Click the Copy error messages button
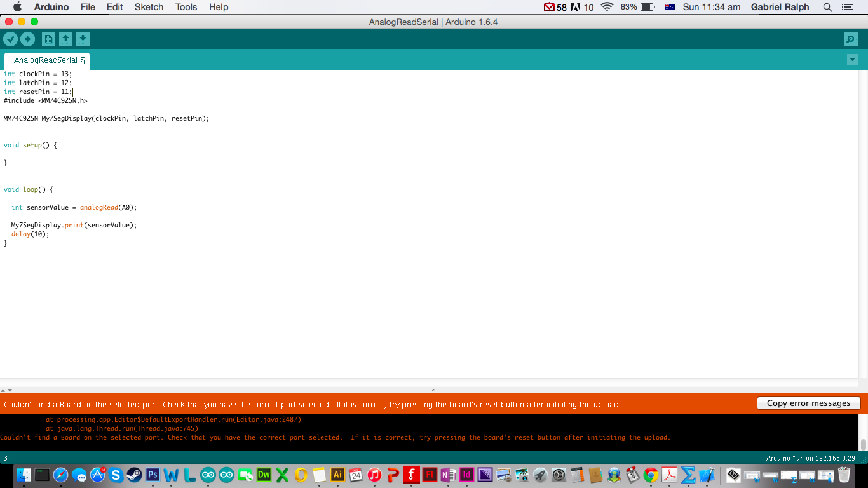This screenshot has height=488, width=868. 808,403
